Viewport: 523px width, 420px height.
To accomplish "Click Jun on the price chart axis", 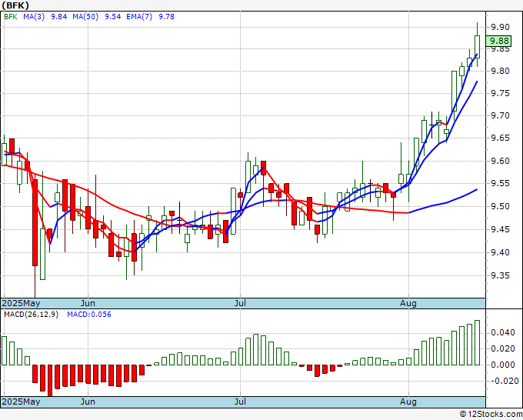I will point(88,303).
